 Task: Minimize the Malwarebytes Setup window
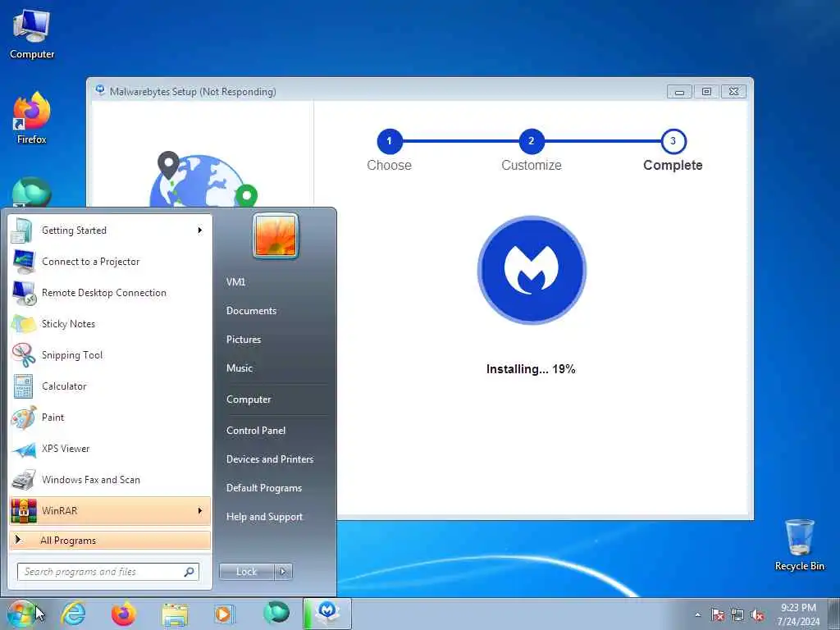pyautogui.click(x=679, y=92)
